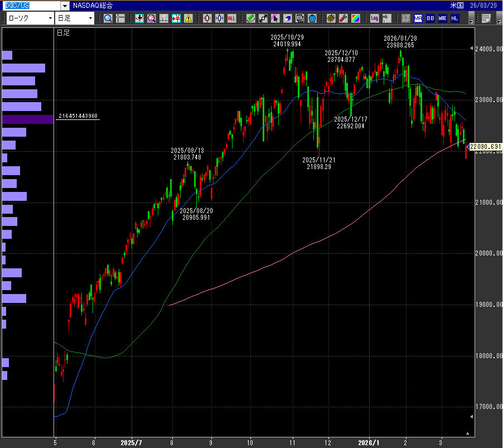Screen dimensions: 503x448
Task: Toggle the MA moving average indicator
Action: (x=418, y=18)
